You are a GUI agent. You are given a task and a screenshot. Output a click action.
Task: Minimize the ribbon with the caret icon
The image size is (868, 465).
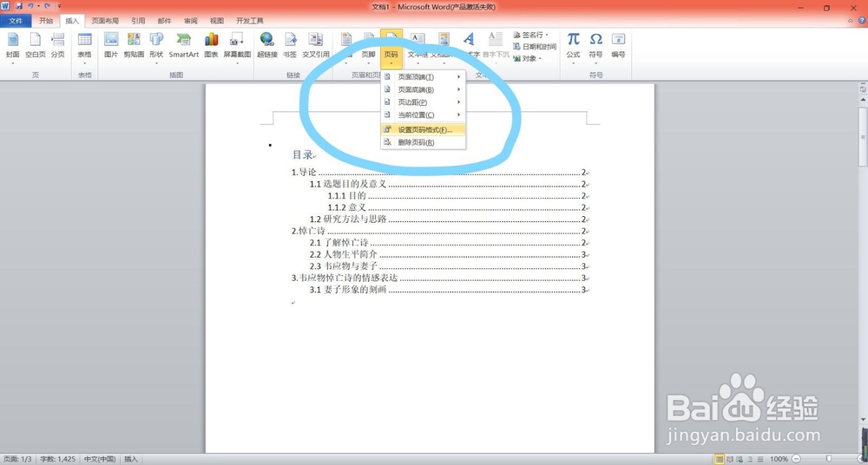851,21
